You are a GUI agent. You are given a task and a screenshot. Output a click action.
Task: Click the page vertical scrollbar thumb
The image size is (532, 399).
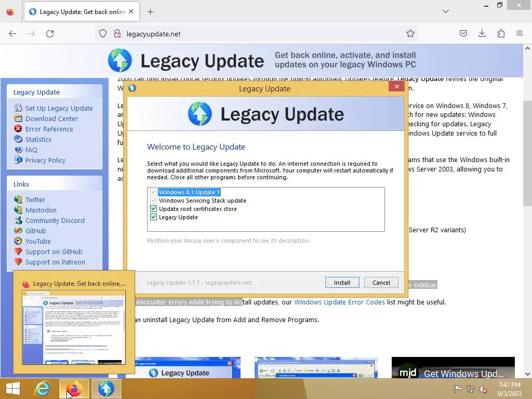[527, 153]
